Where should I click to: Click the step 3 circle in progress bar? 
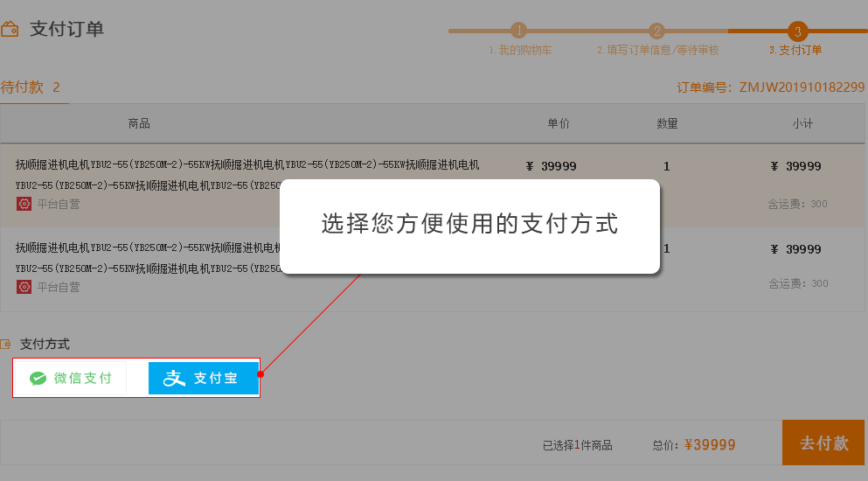point(797,31)
